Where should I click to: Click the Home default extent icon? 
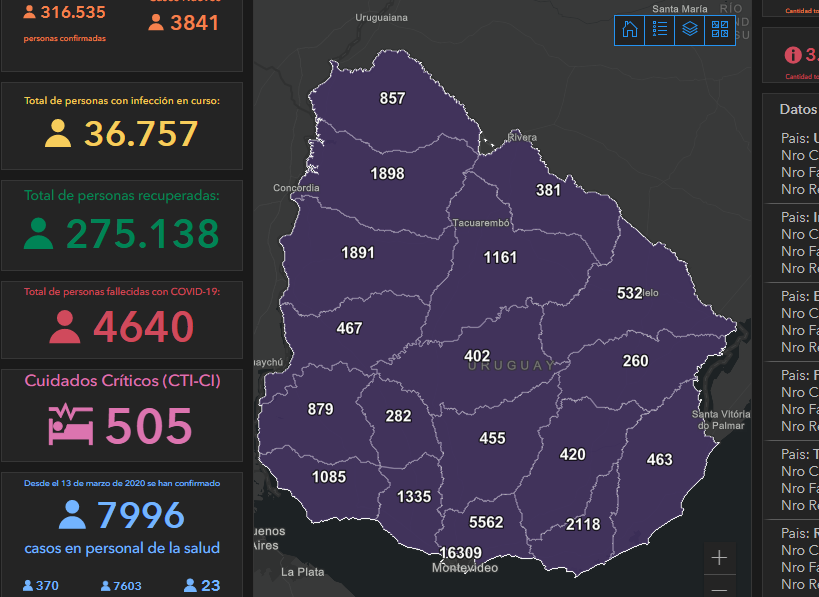point(629,30)
